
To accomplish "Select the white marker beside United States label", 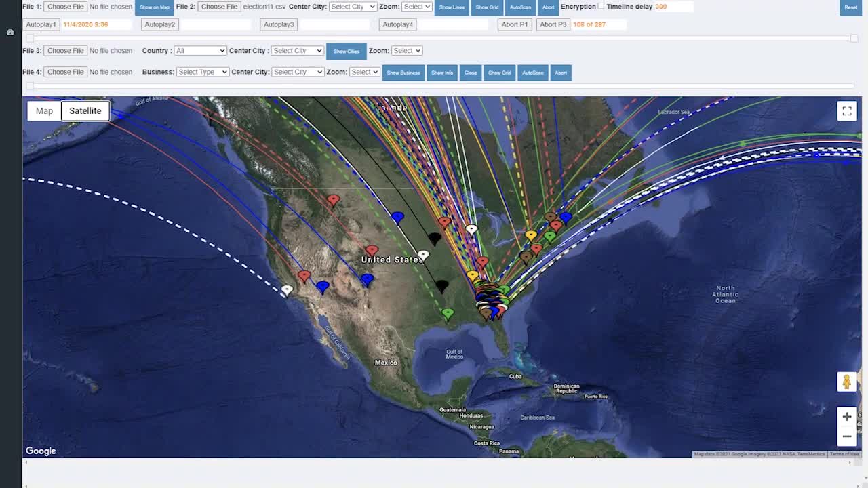I will (423, 256).
